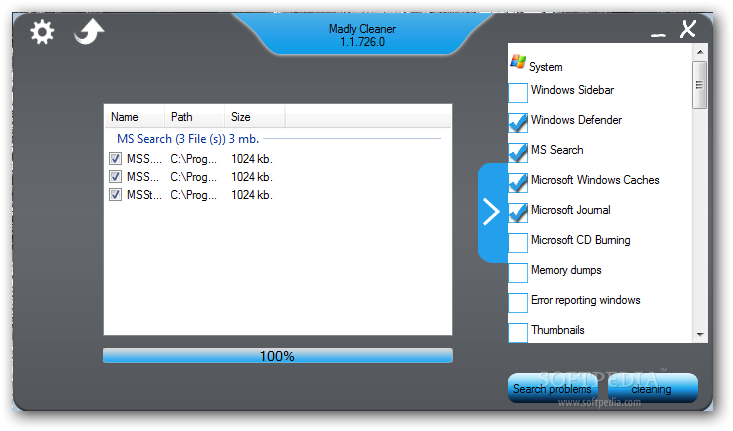Uncheck the MS Search category checkbox

click(518, 152)
